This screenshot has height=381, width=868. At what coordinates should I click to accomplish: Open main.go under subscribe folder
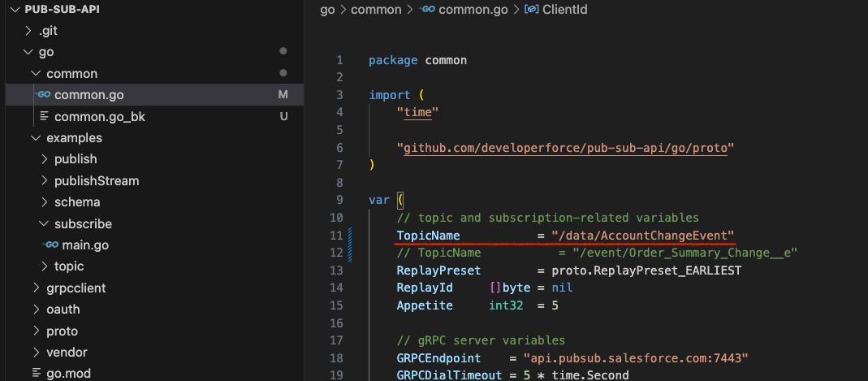pyautogui.click(x=85, y=245)
